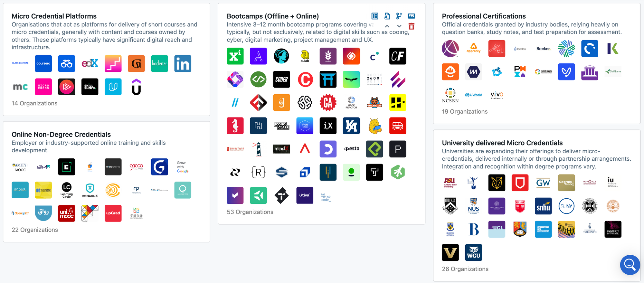Select the ASU Arizona State University logo
This screenshot has height=283, width=644.
[x=450, y=183]
